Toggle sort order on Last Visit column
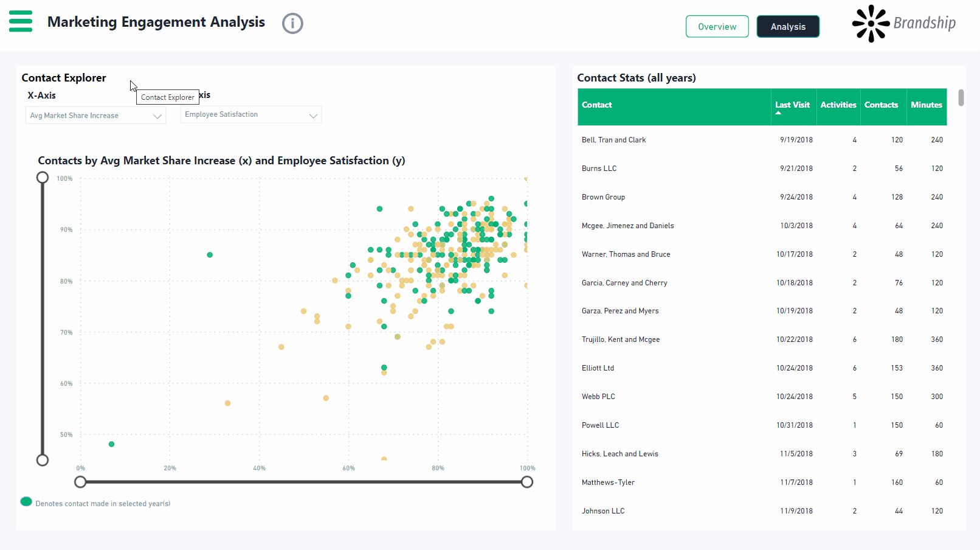The height and width of the screenshot is (550, 980). click(x=792, y=105)
